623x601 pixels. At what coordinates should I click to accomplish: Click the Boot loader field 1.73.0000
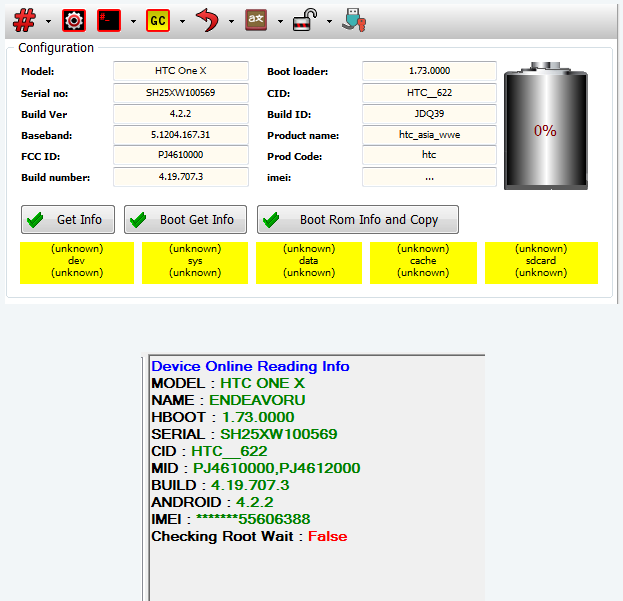click(x=430, y=71)
